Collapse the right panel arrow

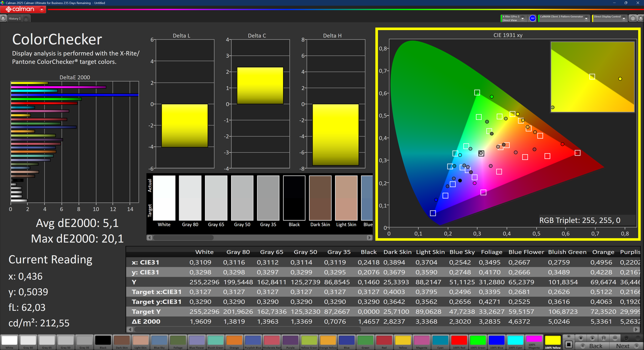point(640,18)
